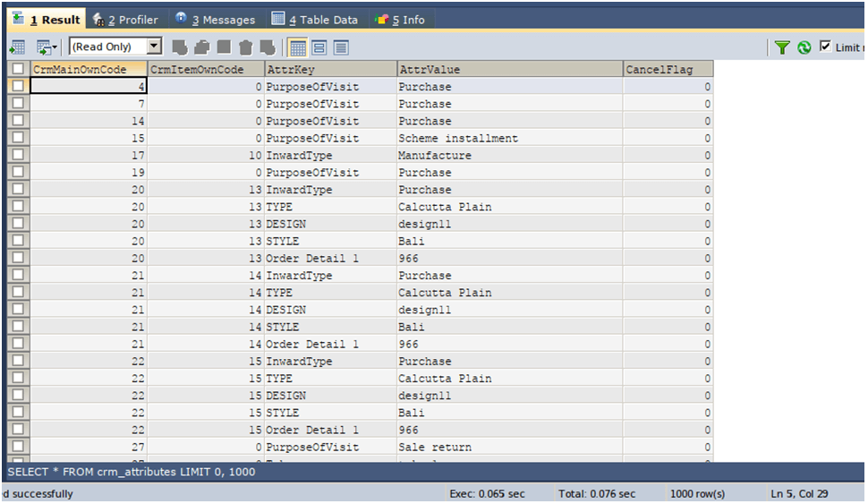
Task: Check the row with CrmMainOwnCode 19
Action: coord(18,172)
